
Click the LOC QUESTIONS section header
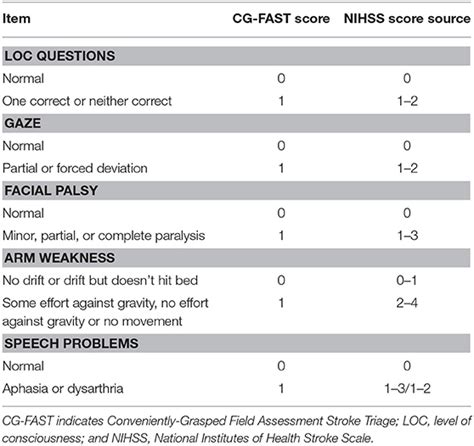pyautogui.click(x=236, y=56)
